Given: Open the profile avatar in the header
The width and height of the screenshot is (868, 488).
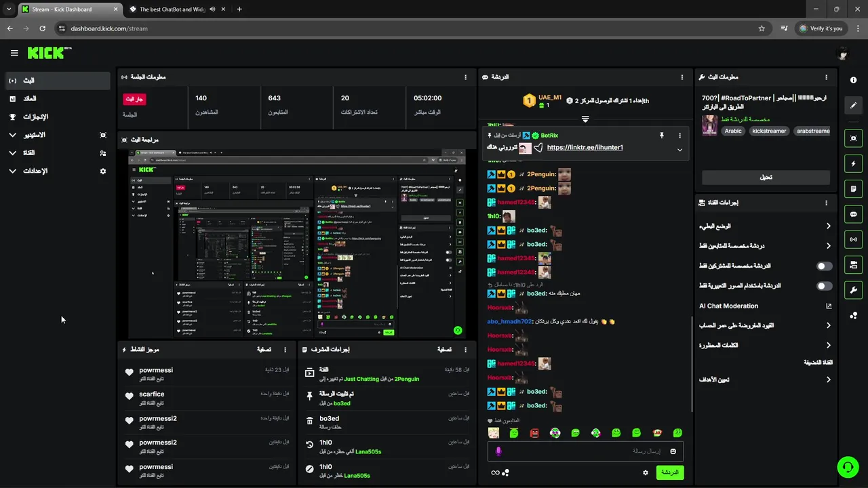Looking at the screenshot, I should 844,53.
